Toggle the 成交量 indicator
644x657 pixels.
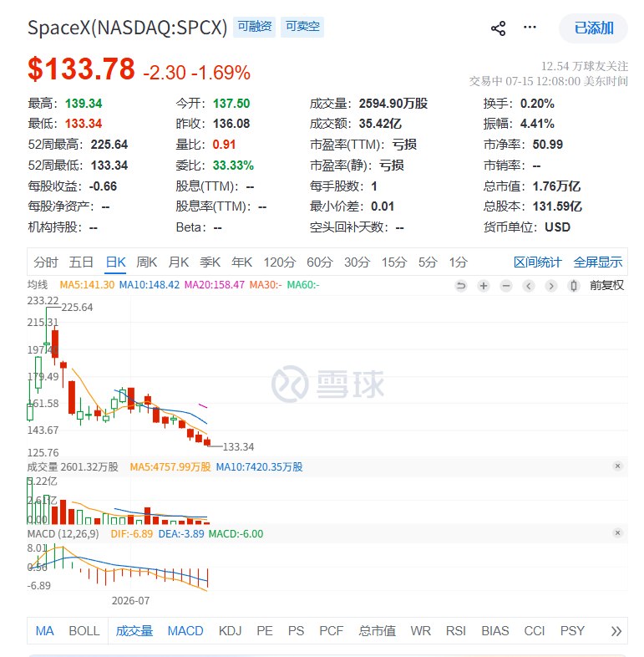pos(134,630)
